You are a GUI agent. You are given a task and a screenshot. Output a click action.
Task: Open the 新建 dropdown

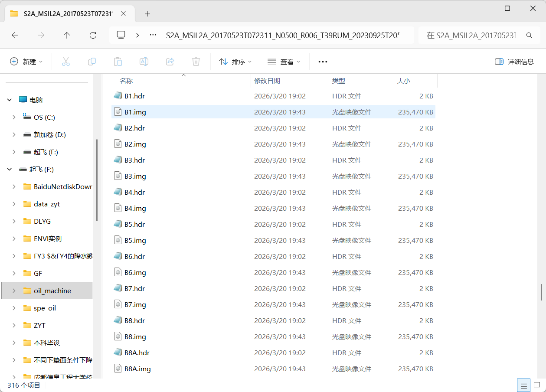point(26,62)
